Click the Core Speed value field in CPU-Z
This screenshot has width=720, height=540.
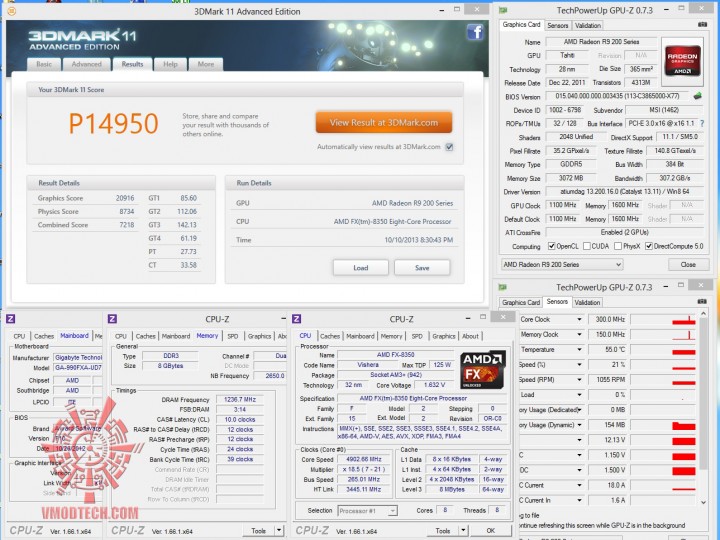[365, 459]
